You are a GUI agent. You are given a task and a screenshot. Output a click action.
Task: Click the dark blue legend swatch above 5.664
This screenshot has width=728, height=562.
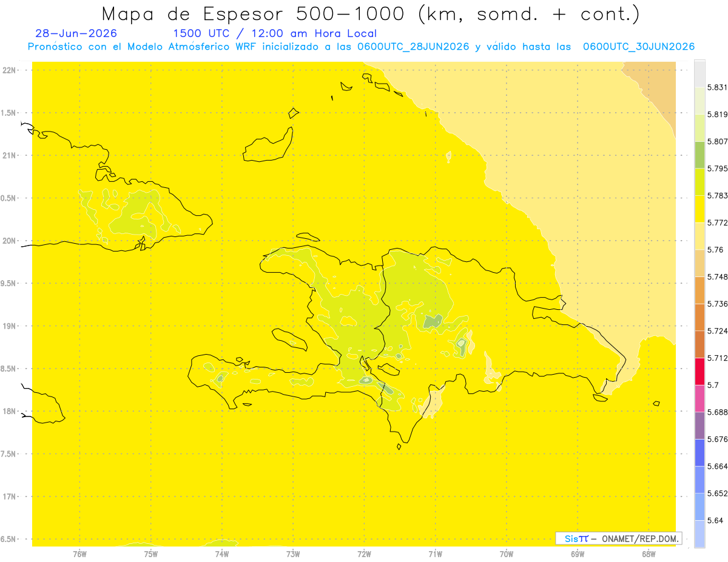pyautogui.click(x=699, y=453)
